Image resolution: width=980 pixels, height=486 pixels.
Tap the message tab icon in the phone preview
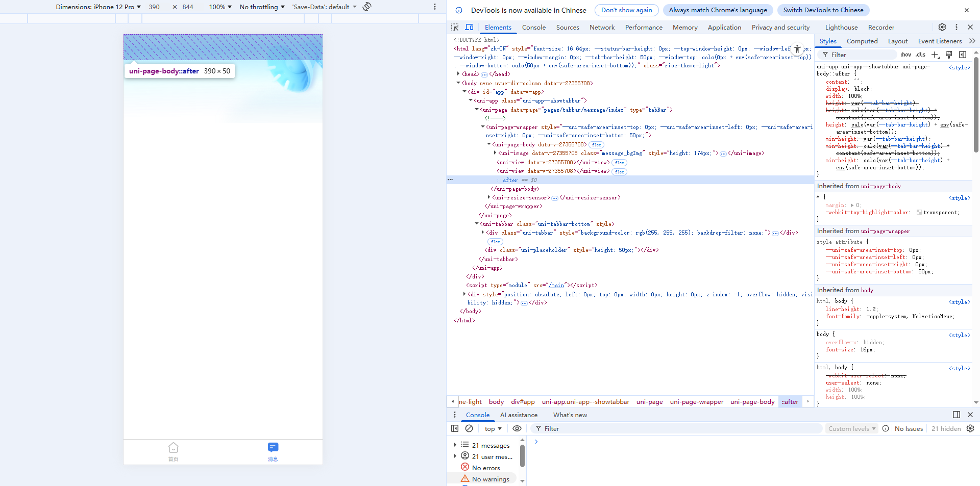point(273,448)
